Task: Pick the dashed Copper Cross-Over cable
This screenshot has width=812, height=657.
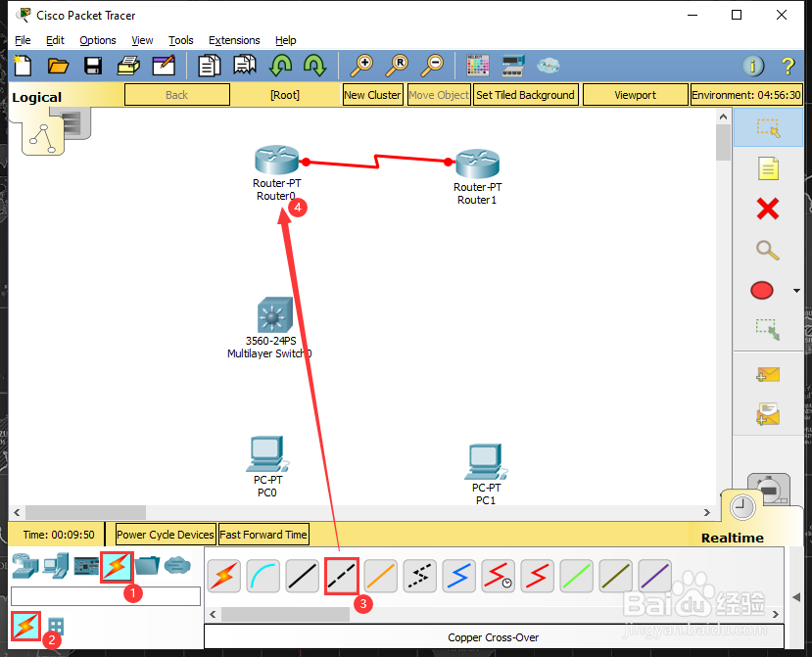Action: click(x=342, y=576)
